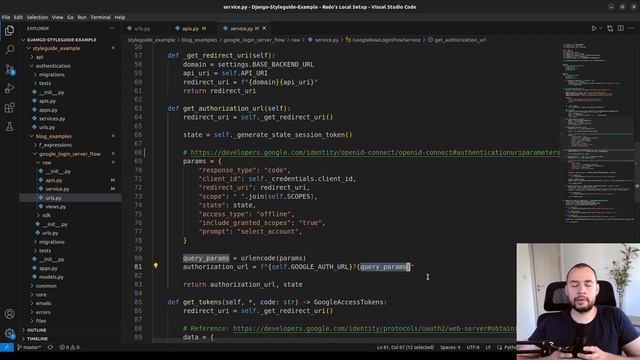This screenshot has height=360, width=640.
Task: Open the Run and Debug view
Action: click(9, 88)
